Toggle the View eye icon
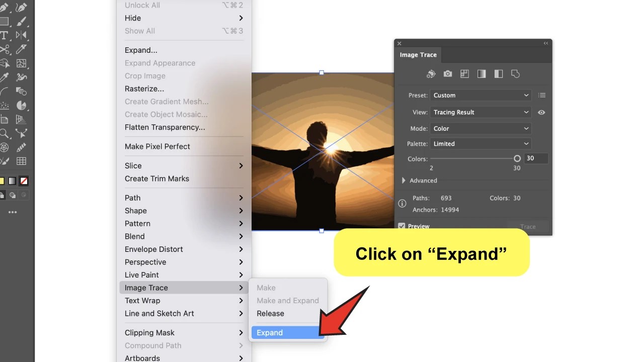Viewport: 644px width, 362px height. [541, 112]
